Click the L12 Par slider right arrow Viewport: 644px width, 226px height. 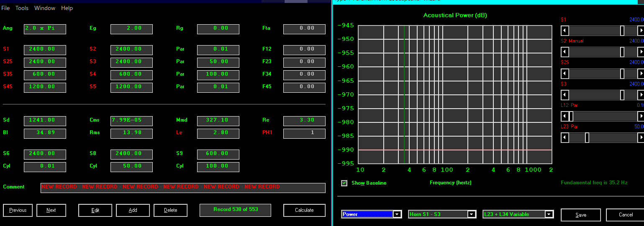coord(641,116)
